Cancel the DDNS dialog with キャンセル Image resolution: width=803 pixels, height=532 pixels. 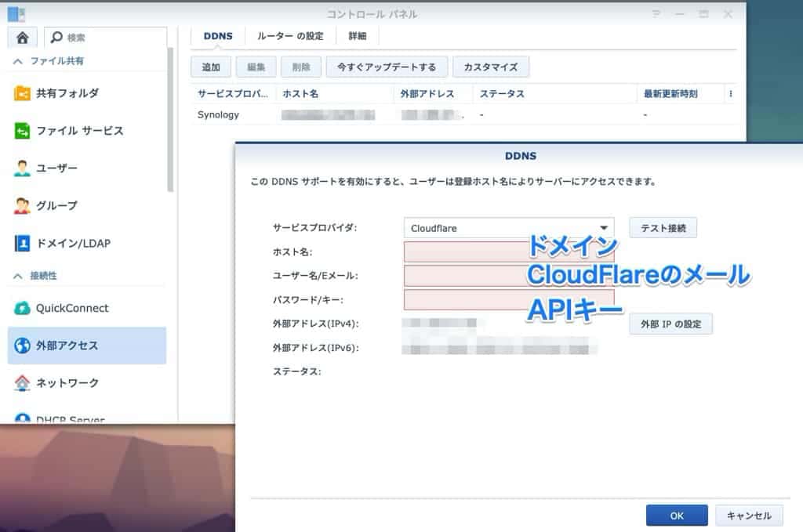(x=749, y=516)
